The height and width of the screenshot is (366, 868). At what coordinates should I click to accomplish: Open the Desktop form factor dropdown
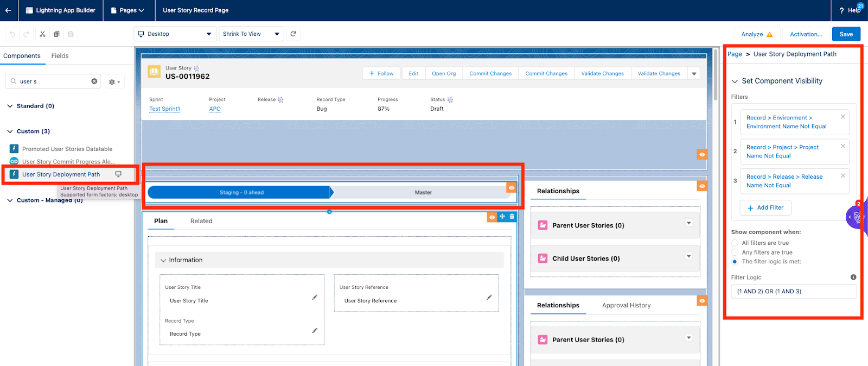(175, 34)
